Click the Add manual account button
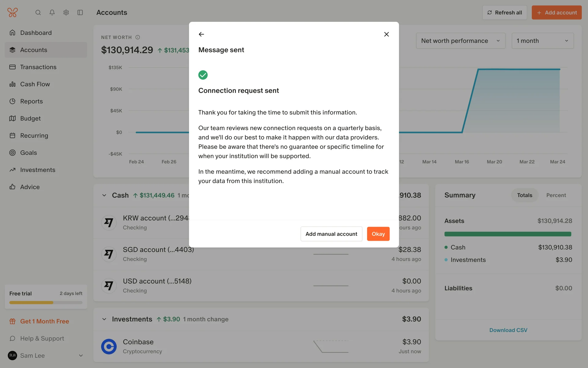This screenshot has height=368, width=588. tap(331, 234)
